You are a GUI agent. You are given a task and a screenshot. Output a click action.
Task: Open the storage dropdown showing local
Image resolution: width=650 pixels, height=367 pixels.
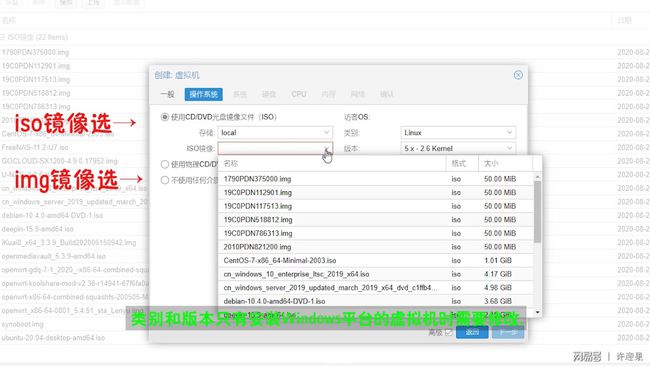(275, 133)
